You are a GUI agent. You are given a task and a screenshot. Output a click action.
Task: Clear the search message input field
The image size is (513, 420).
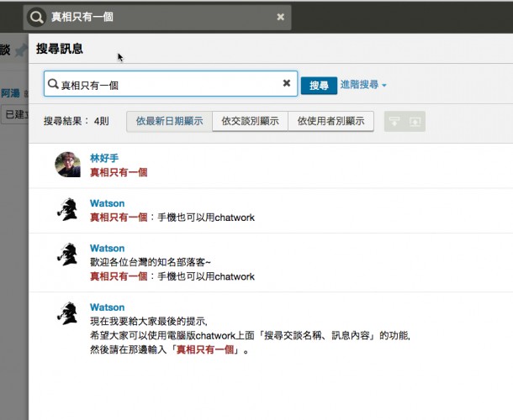[287, 84]
